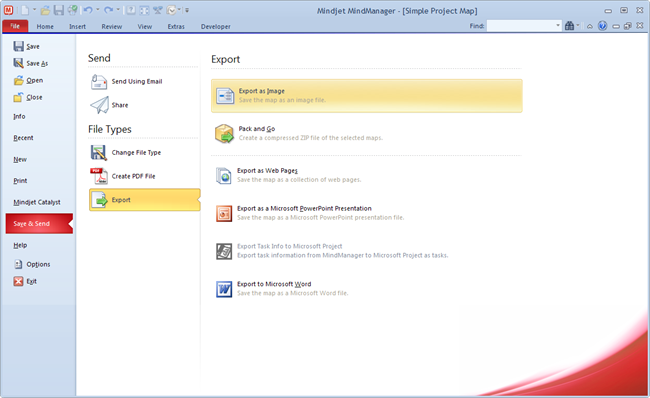
Task: Open the New section in File menu
Action: [20, 159]
